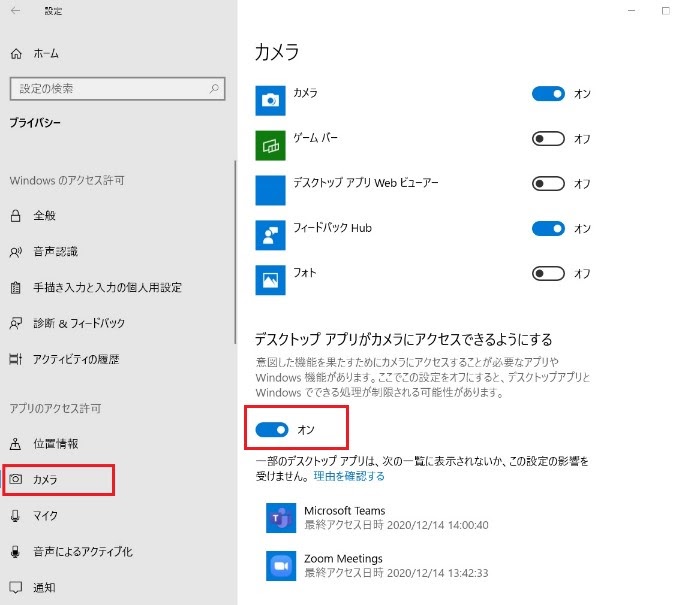Open マイク permissions page
Viewport: 676px width, 605px height.
click(x=45, y=515)
